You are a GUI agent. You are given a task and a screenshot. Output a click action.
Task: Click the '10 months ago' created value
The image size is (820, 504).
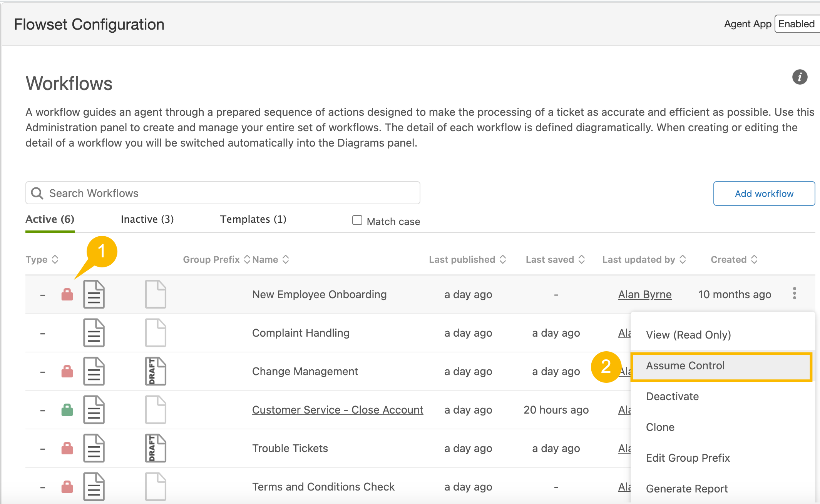tap(735, 294)
